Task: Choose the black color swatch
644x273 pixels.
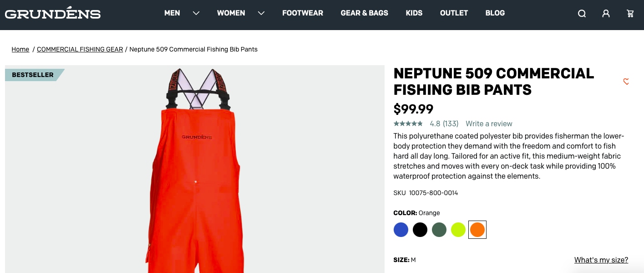Action: tap(420, 230)
